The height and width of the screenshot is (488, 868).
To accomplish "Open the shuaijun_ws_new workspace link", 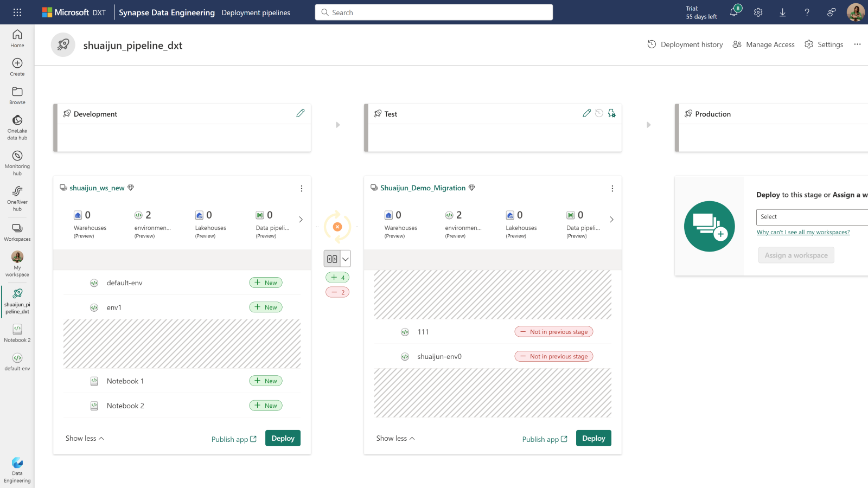I will point(97,188).
